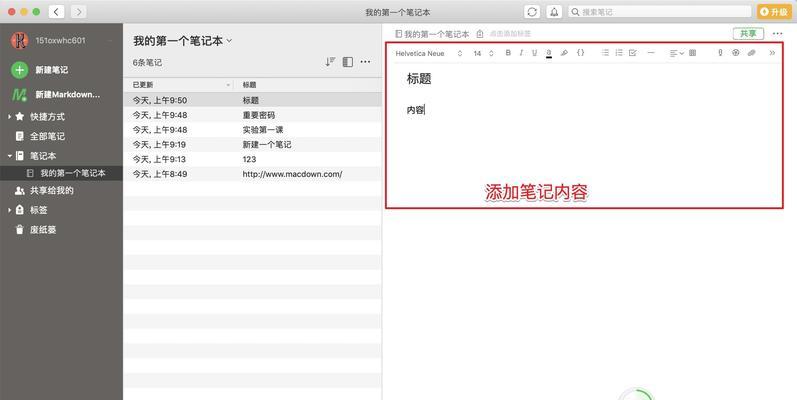797x400 pixels.
Task: Click the user avatar in sidebar
Action: click(19, 40)
